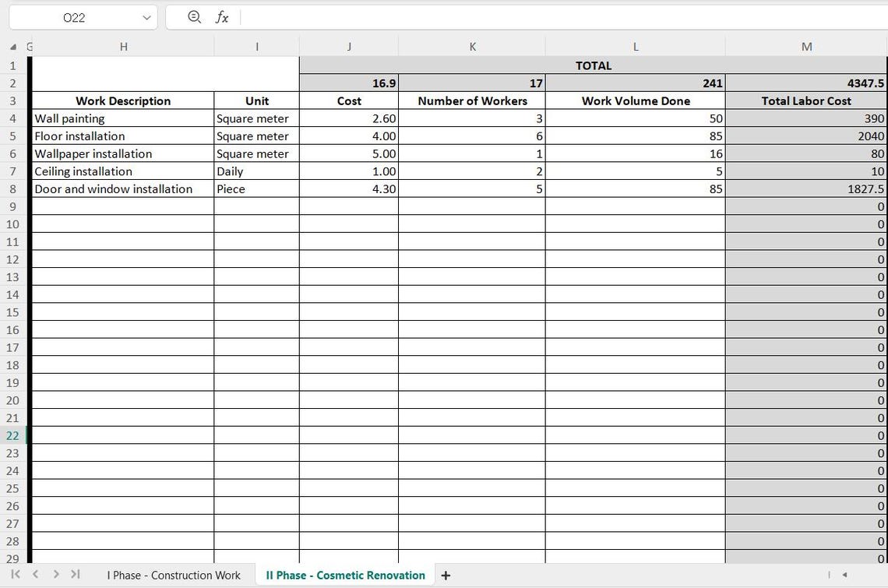Viewport: 888px width, 588px height.
Task: Click the next sheet navigation arrow
Action: click(55, 575)
